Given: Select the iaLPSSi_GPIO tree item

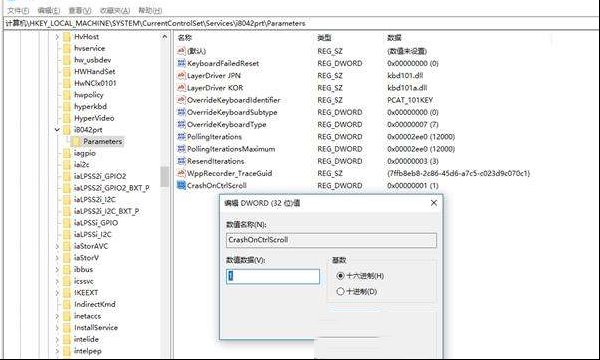Looking at the screenshot, I should 96,223.
